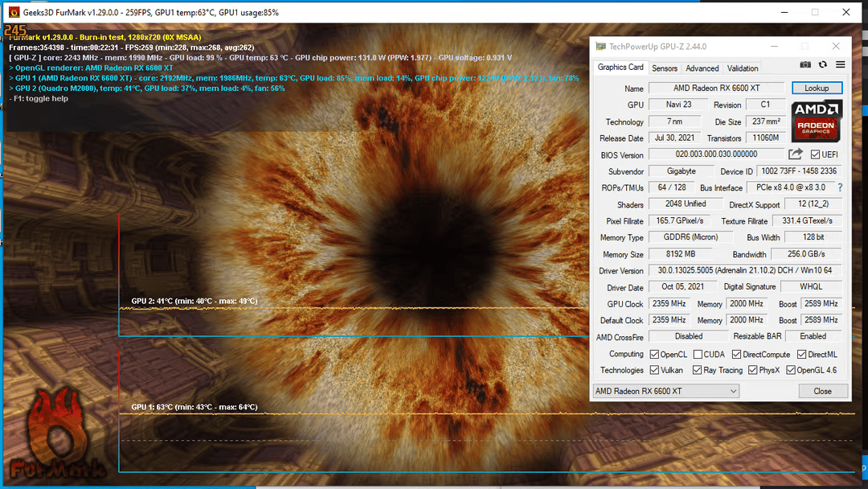Click the BIOS export share icon
The height and width of the screenshot is (489, 868).
(796, 154)
